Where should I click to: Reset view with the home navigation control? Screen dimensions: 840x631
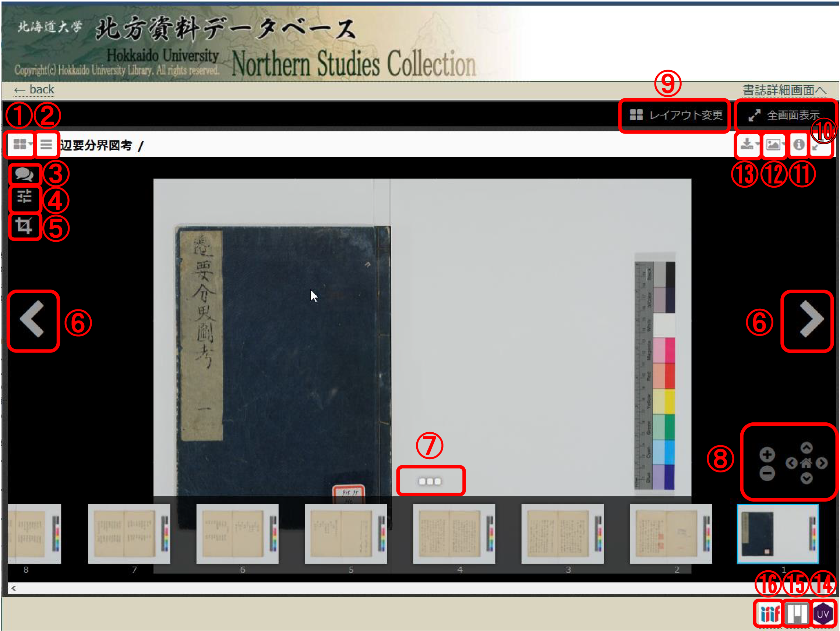coord(806,462)
